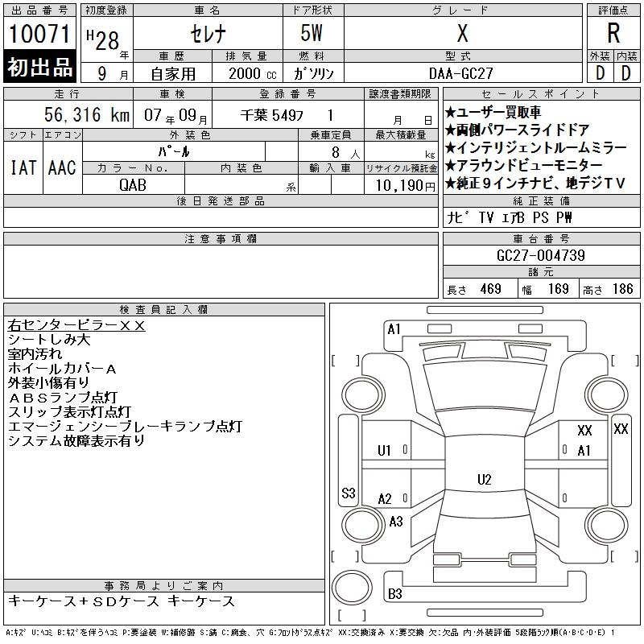Click the line ★両側パワースライドドア
The image size is (644, 644).
pyautogui.click(x=518, y=130)
